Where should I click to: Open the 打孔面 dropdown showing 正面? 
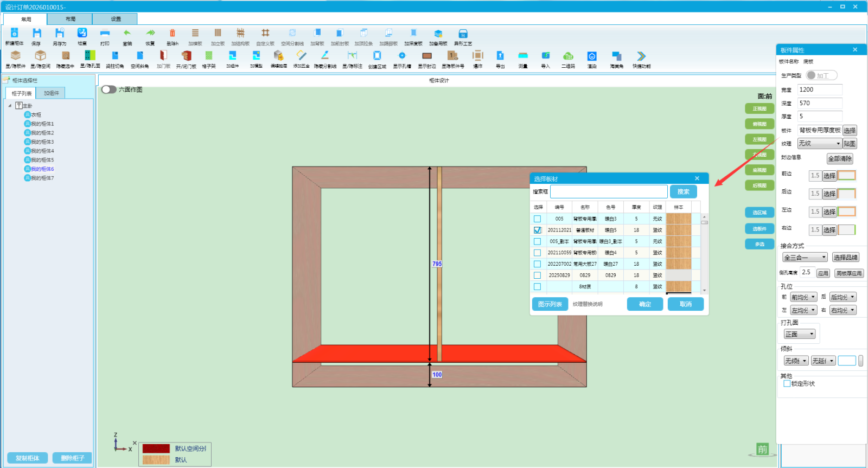(x=800, y=334)
